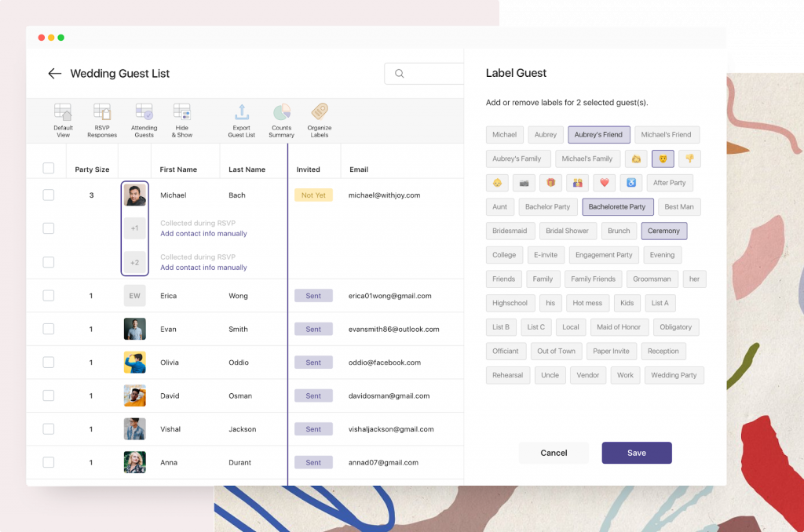The height and width of the screenshot is (532, 804).
Task: Add the Michael's Friend label
Action: [x=666, y=135]
